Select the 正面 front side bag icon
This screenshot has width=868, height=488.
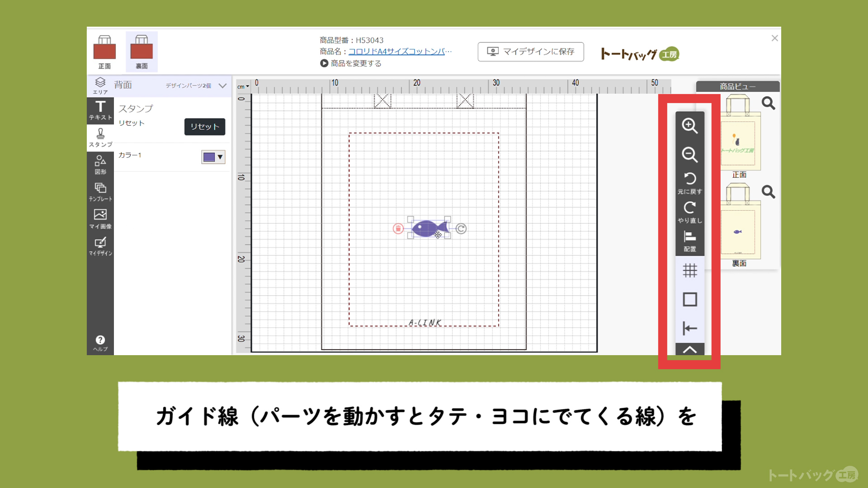(x=104, y=52)
